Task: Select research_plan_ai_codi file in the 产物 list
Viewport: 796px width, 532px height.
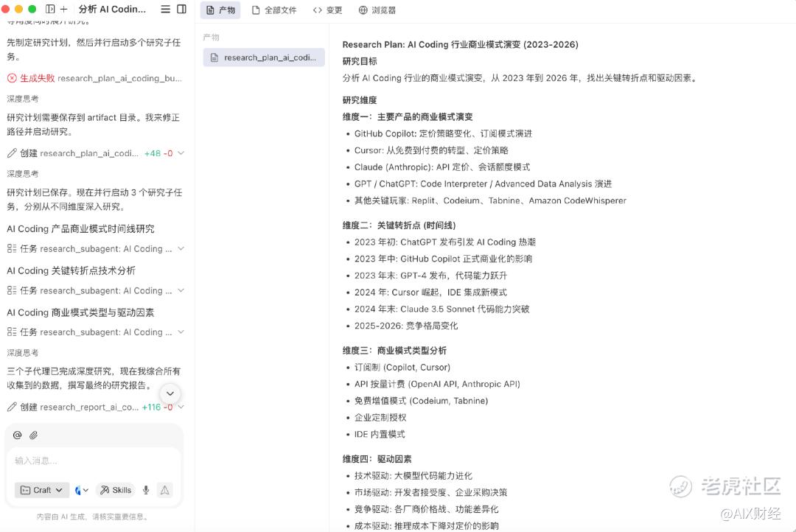Action: tap(264, 57)
